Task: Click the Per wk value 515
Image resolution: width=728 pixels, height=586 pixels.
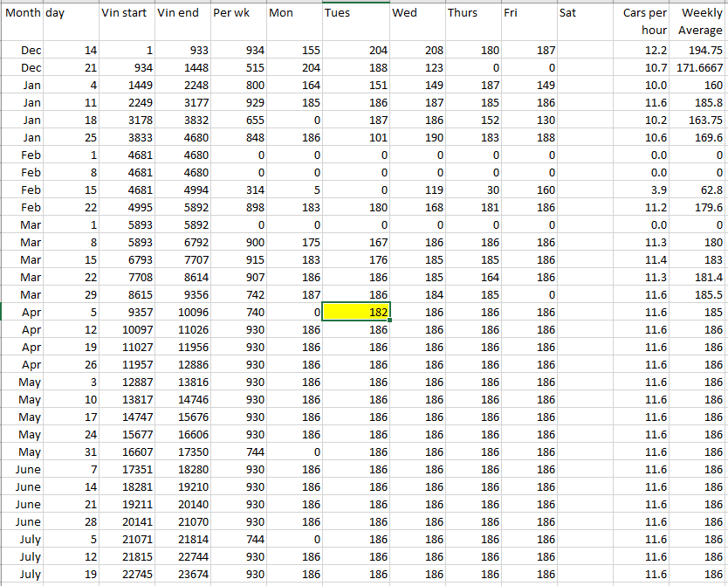Action: (237, 68)
